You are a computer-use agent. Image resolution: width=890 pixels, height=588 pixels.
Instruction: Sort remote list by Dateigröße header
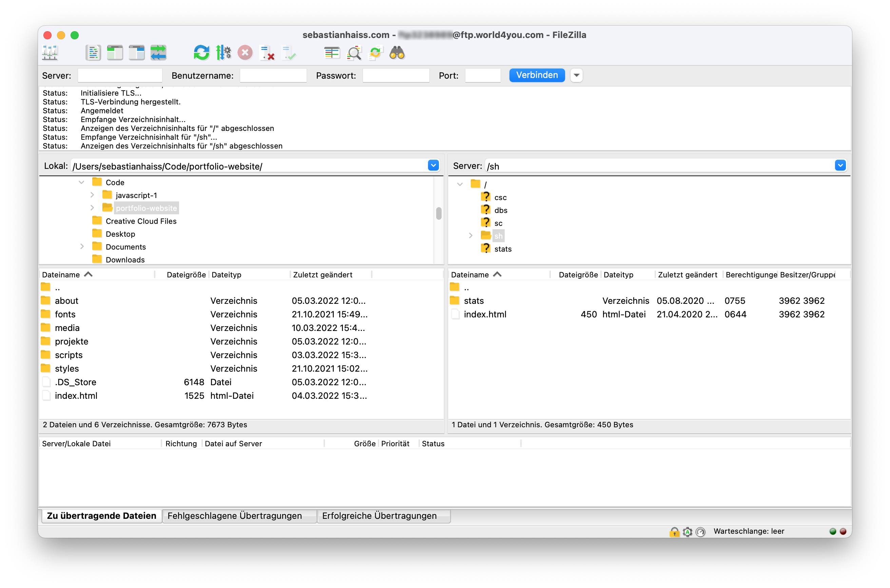[575, 274]
